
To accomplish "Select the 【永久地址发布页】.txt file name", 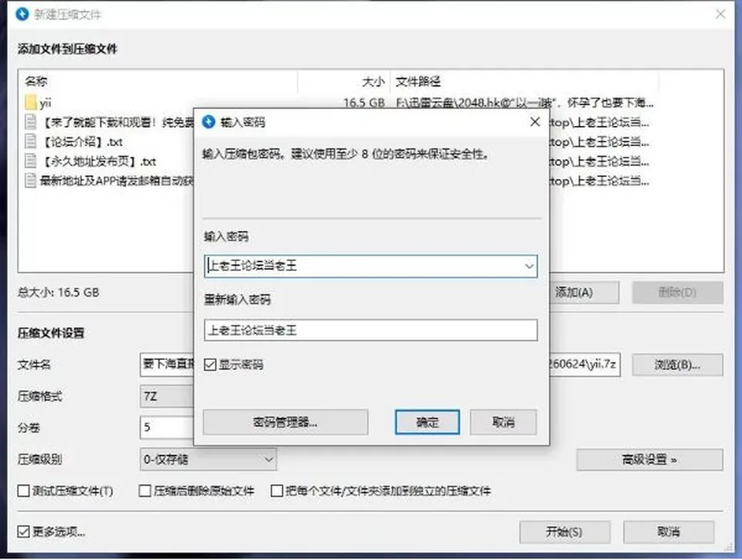I will (98, 161).
